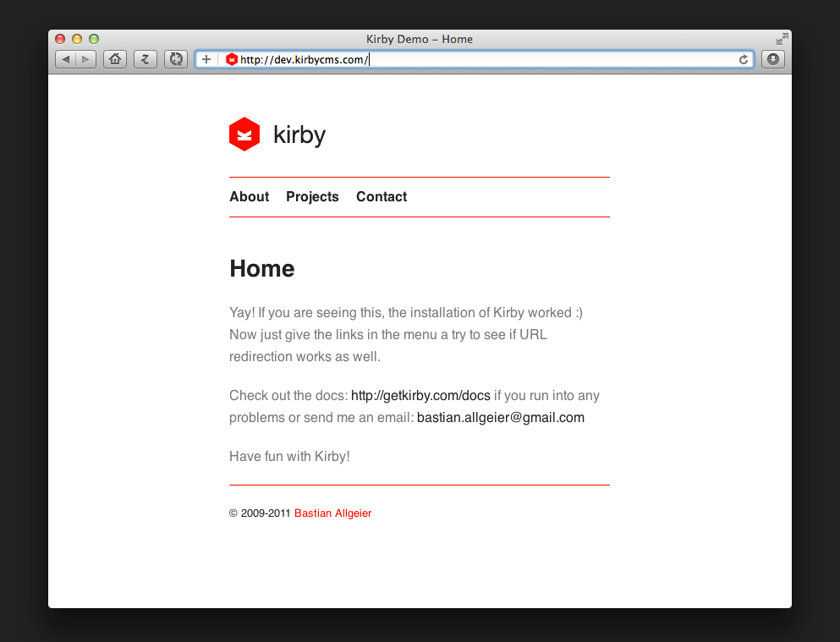840x642 pixels.
Task: Open the browser home page icon
Action: (x=115, y=59)
